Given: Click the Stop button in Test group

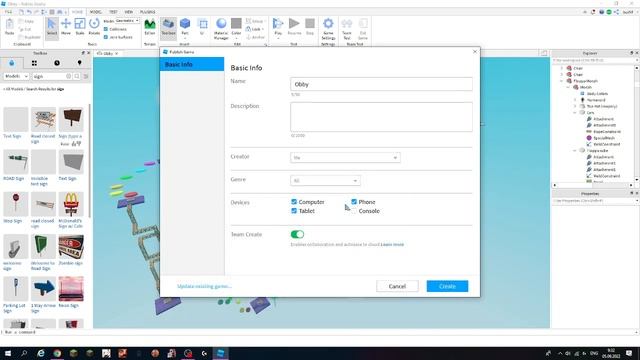Looking at the screenshot, I should [310, 27].
